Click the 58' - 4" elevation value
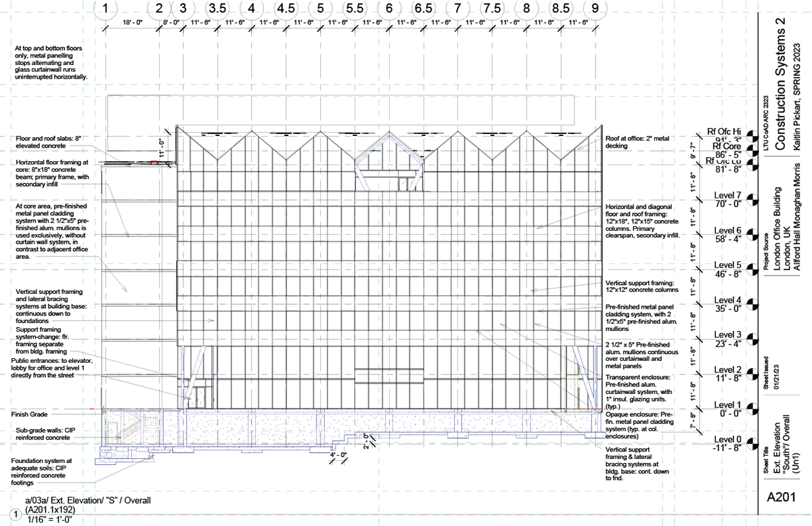Viewport: 812px width, 526px height. click(x=728, y=238)
